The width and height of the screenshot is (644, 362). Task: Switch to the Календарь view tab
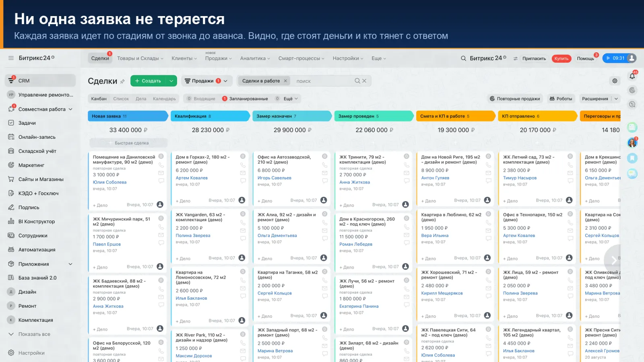[x=164, y=99]
